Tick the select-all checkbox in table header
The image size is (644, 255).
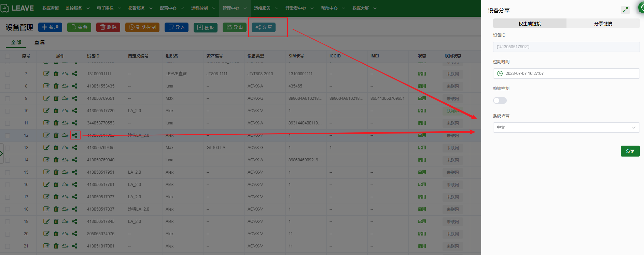pyautogui.click(x=8, y=56)
